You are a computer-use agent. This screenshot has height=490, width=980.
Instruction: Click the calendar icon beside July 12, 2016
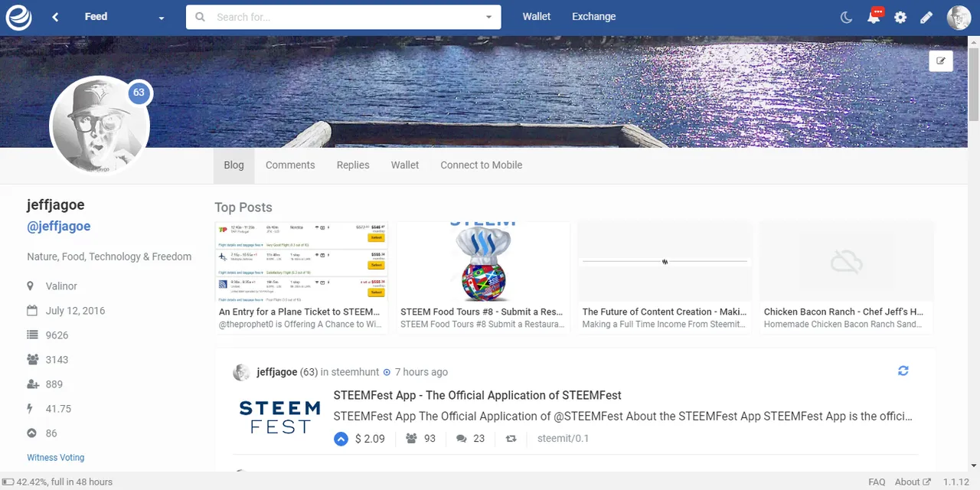point(31,310)
